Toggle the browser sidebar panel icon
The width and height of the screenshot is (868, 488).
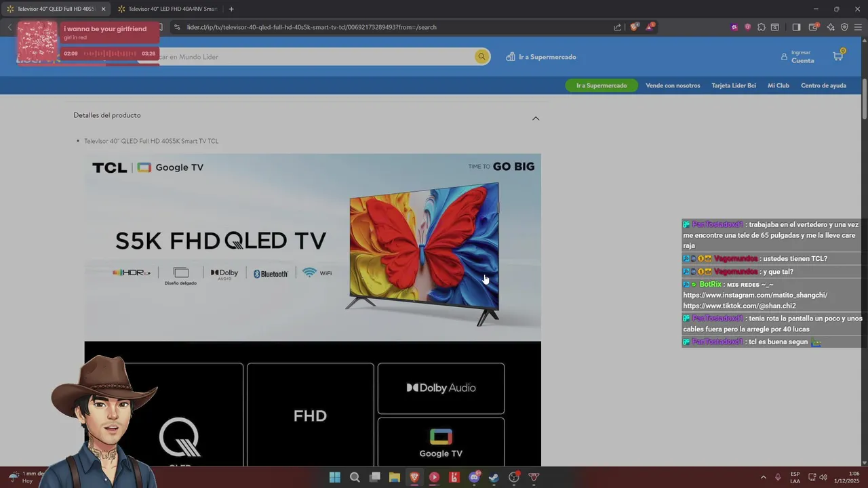(x=797, y=27)
